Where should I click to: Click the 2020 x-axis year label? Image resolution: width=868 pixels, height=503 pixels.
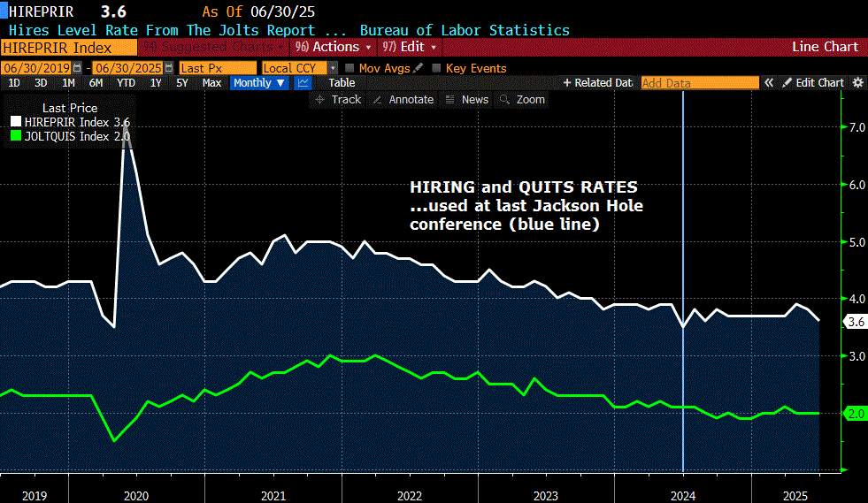click(x=136, y=496)
